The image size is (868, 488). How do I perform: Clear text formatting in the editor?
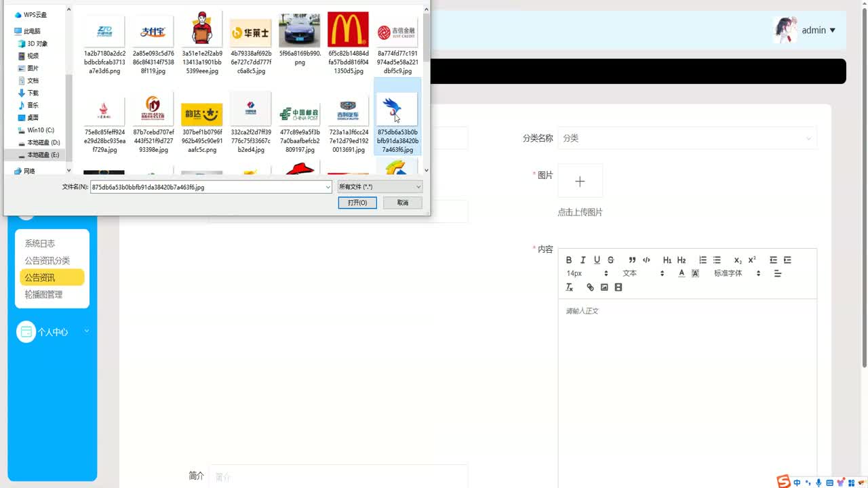(569, 287)
